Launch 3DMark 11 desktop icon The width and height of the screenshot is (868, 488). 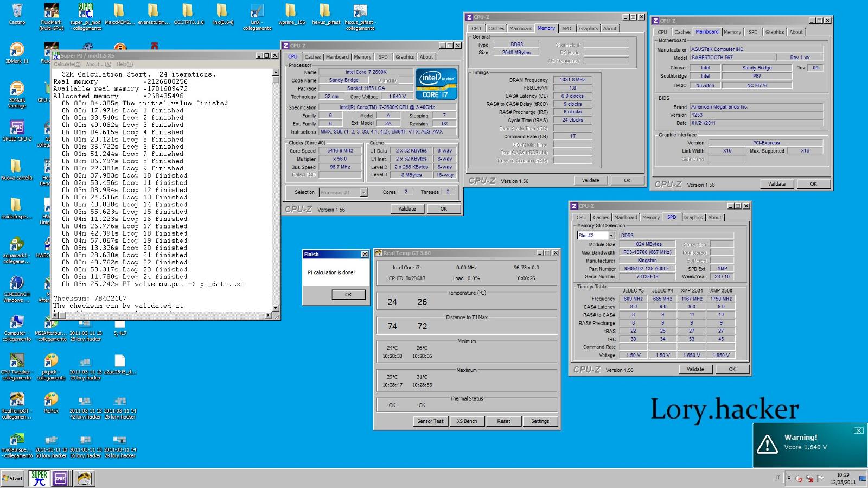[x=17, y=53]
